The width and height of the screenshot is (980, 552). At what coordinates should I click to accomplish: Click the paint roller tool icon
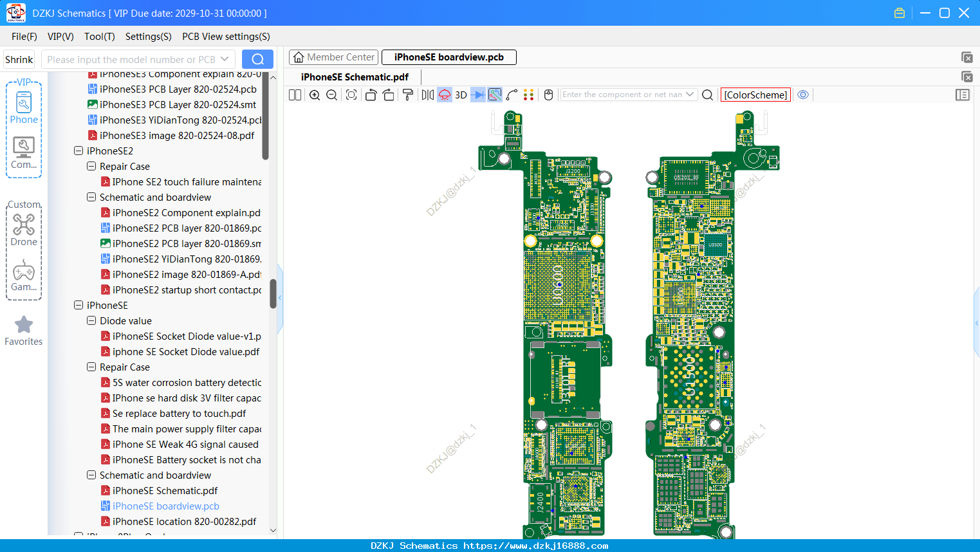click(408, 95)
